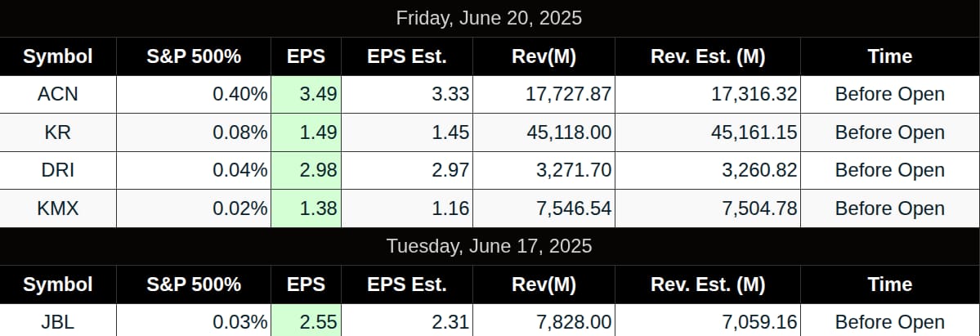Click Friday, June 20, 2025 date header
This screenshot has height=336, width=980.
click(x=489, y=18)
